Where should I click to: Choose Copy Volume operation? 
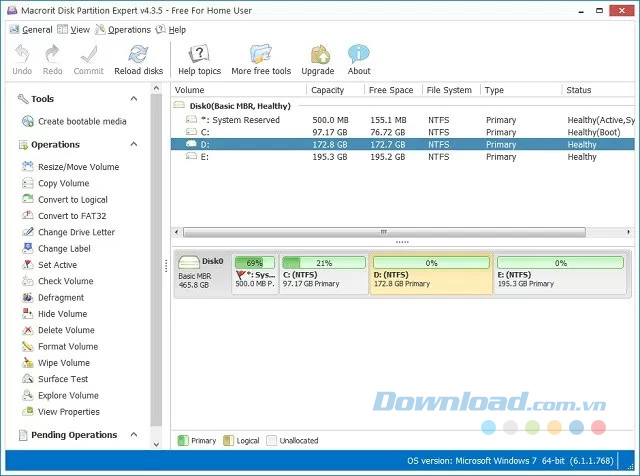[x=56, y=183]
